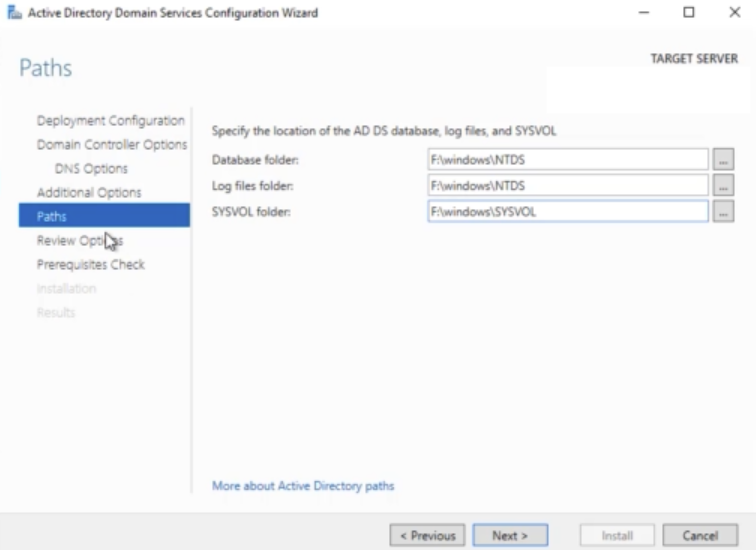Browse for the Log files folder location
The height and width of the screenshot is (550, 756).
[723, 186]
